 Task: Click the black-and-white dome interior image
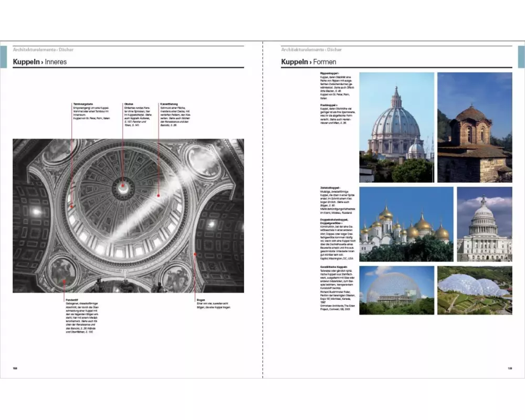[128, 215]
